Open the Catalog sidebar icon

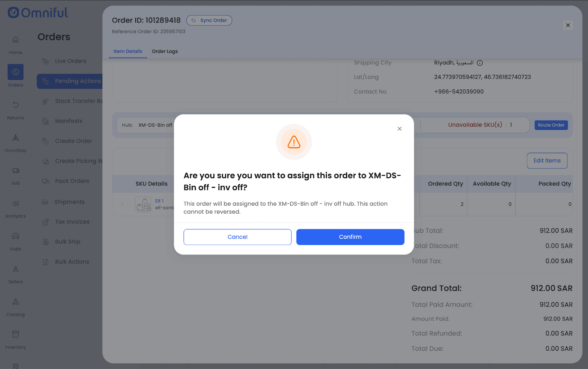[15, 302]
